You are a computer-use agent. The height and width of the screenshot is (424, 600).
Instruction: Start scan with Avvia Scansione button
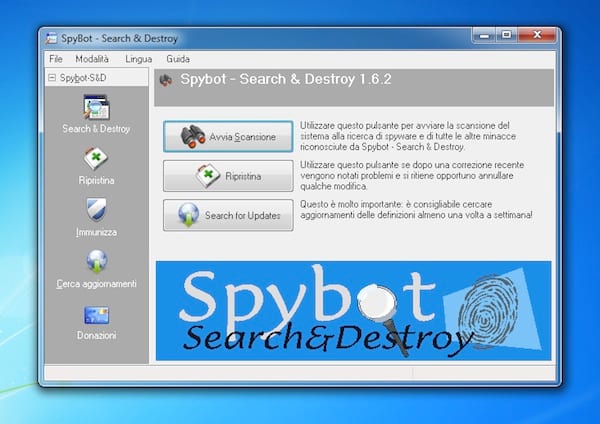click(x=228, y=137)
